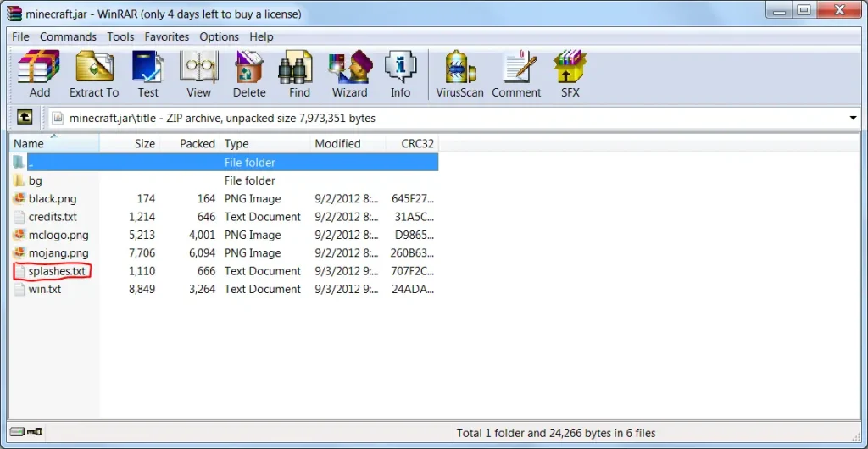
Task: Click mojang.png CRC32 value 260B63
Action: 414,252
